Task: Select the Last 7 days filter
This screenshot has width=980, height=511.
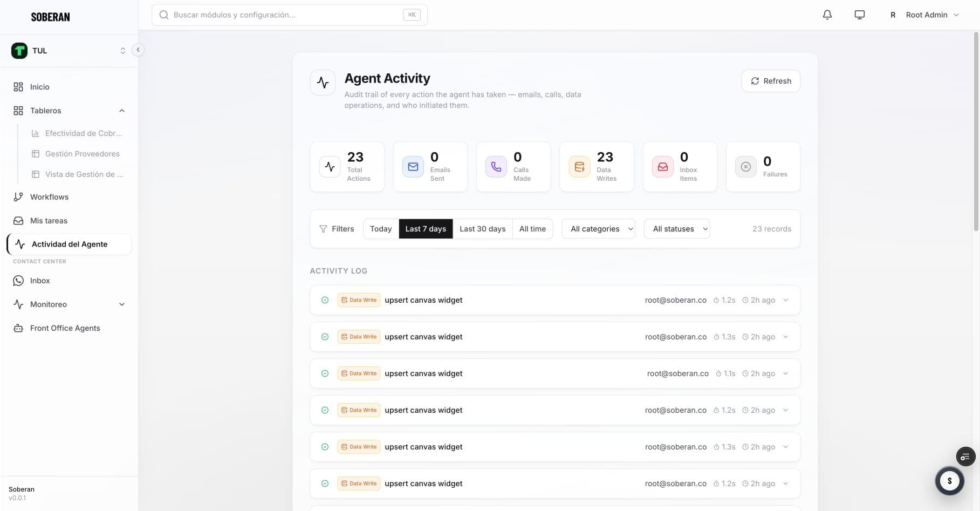Action: [426, 229]
